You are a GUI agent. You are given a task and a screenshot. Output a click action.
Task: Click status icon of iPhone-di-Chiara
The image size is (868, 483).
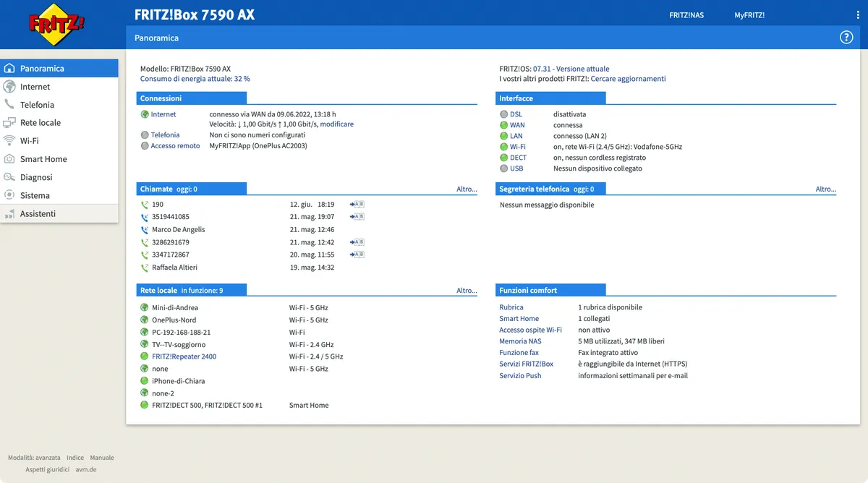pos(145,381)
